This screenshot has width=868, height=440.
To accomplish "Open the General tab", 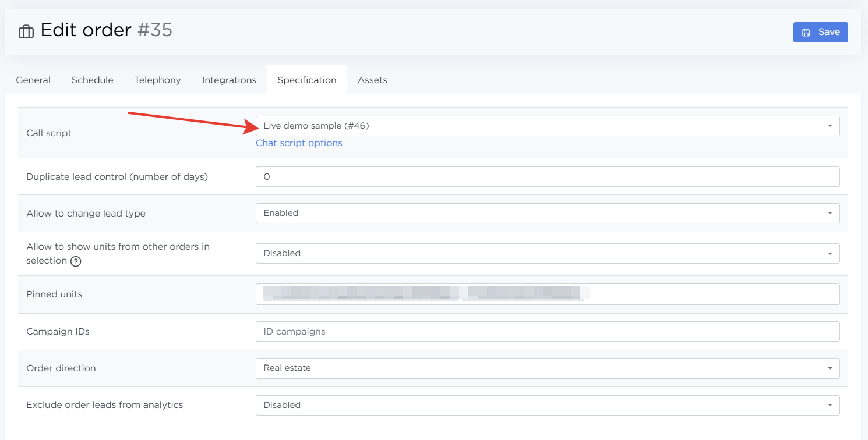I will pos(33,80).
